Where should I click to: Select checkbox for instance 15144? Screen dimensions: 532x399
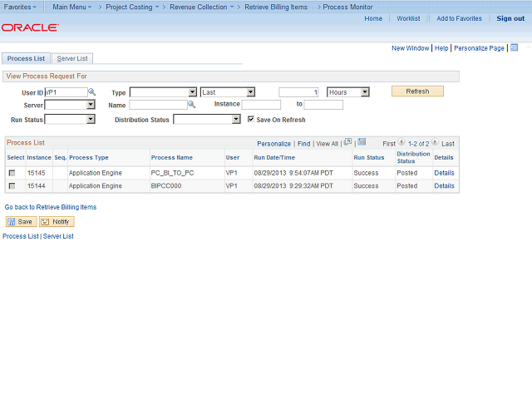12,186
